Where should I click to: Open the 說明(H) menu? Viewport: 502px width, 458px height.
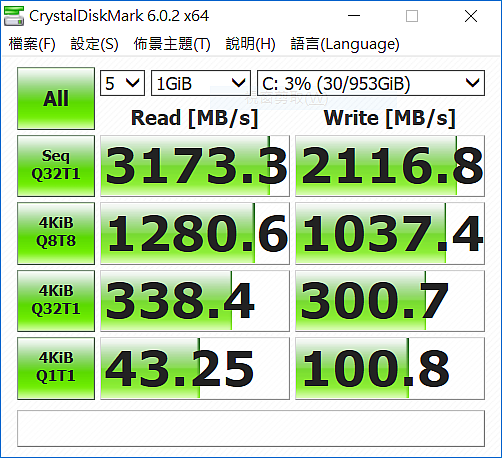coord(250,44)
